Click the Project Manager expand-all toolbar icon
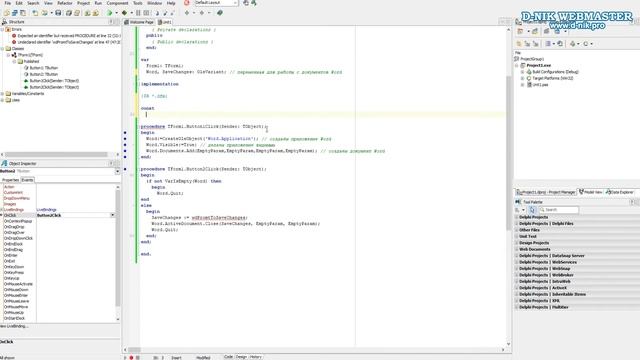 coord(527,44)
